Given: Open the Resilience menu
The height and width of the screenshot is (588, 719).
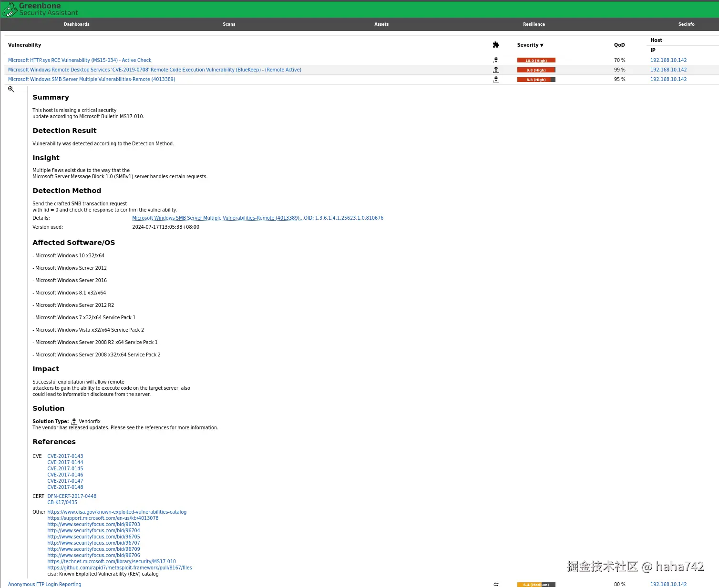Looking at the screenshot, I should (x=534, y=24).
